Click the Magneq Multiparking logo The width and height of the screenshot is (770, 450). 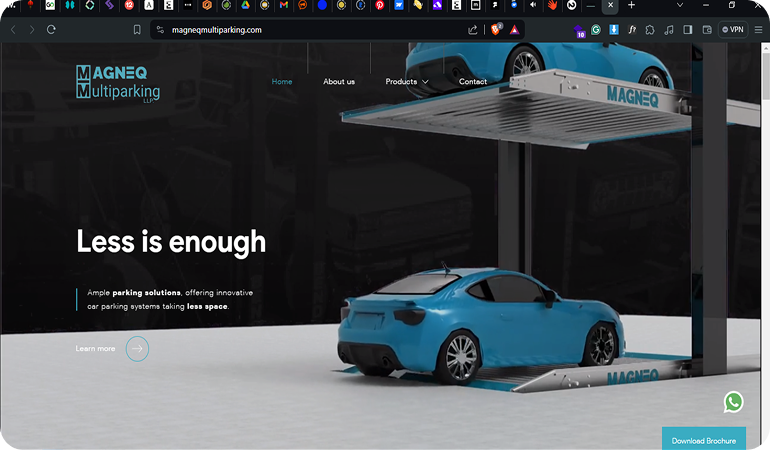[118, 84]
